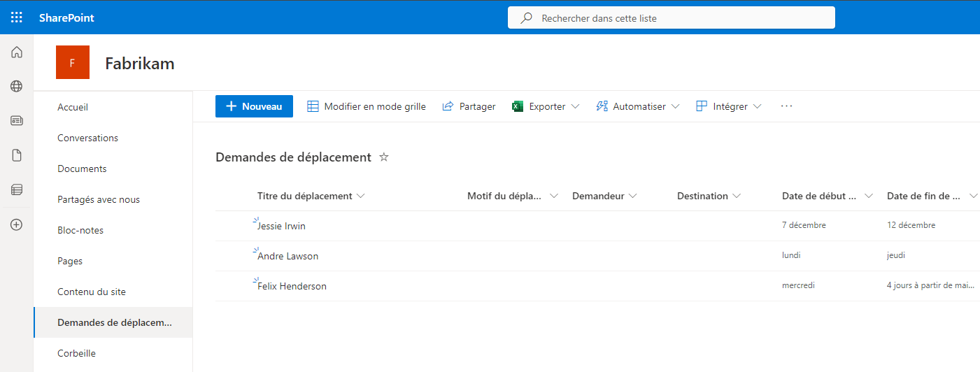Open My lists icon in rail
The image size is (980, 372).
(17, 189)
